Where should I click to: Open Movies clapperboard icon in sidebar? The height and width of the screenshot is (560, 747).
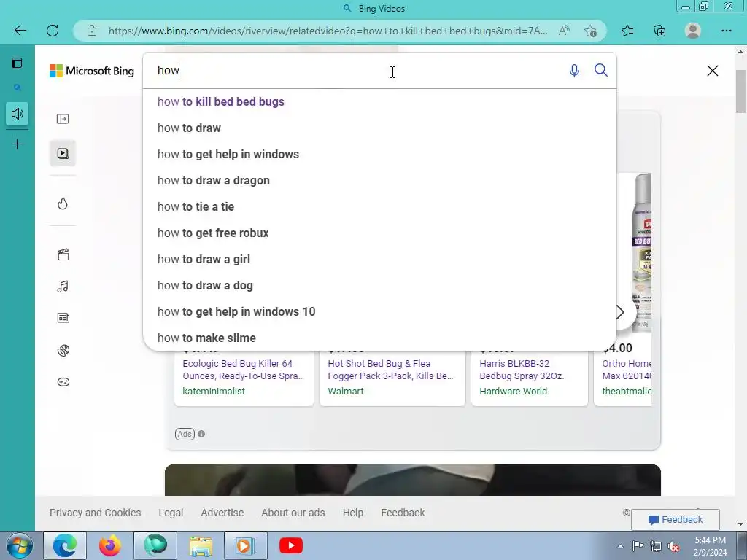pyautogui.click(x=63, y=254)
